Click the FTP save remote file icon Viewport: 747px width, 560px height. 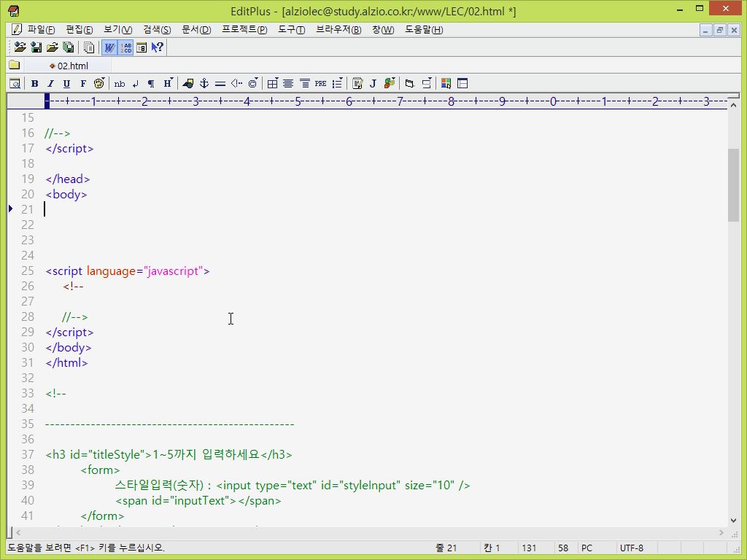click(x=36, y=47)
